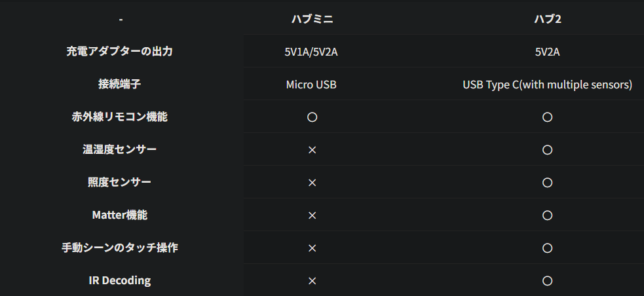Screen dimensions: 644x296
Task: Click the ハブ2 column header
Action: point(548,19)
